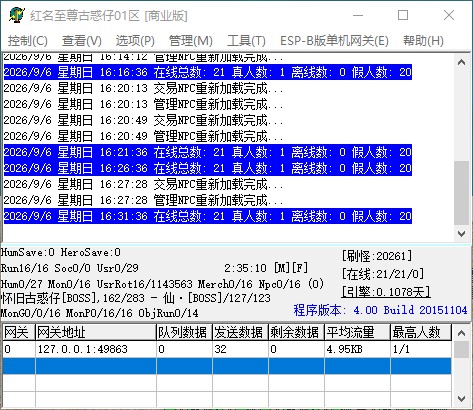Screen dimensions: 473x410
Task: Select the 16:20:13 管理NPC重新加载完成 log line
Action: (143, 104)
